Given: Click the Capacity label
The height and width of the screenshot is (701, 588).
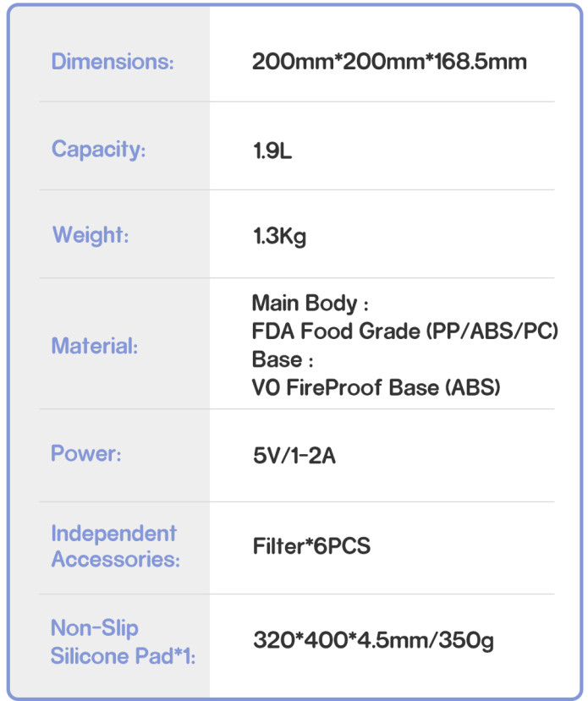Looking at the screenshot, I should 99,150.
